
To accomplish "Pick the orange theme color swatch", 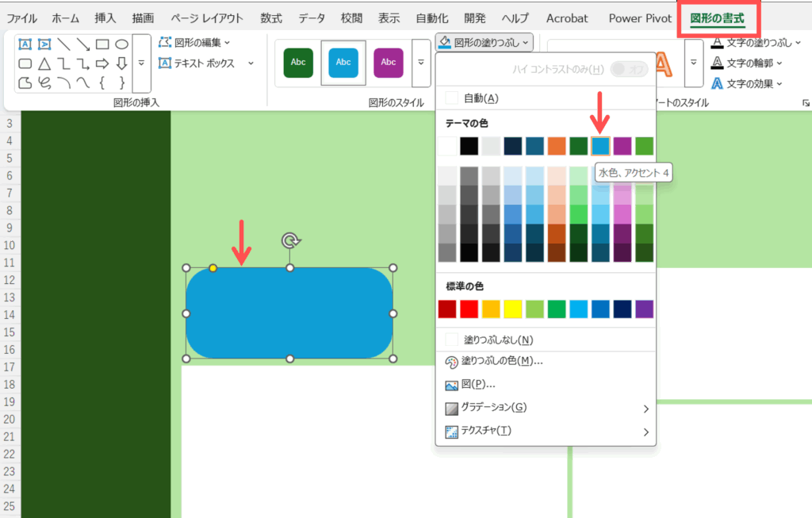I will (557, 146).
